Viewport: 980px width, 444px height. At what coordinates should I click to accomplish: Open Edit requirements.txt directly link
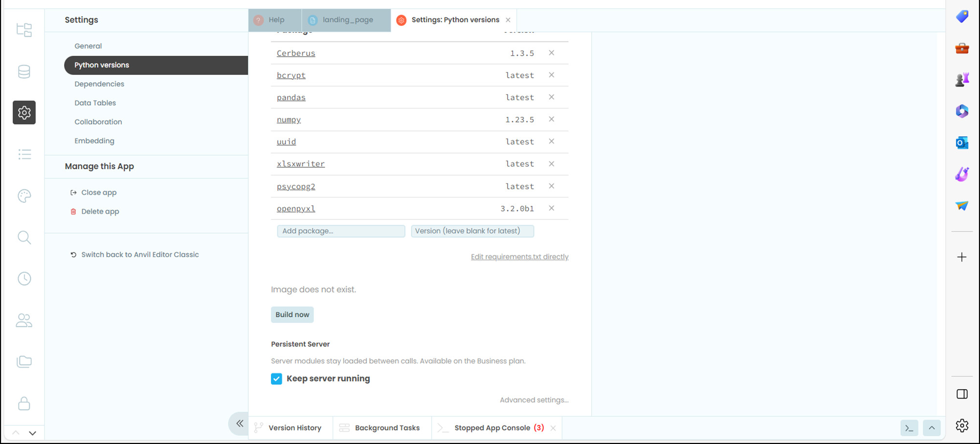[519, 257]
